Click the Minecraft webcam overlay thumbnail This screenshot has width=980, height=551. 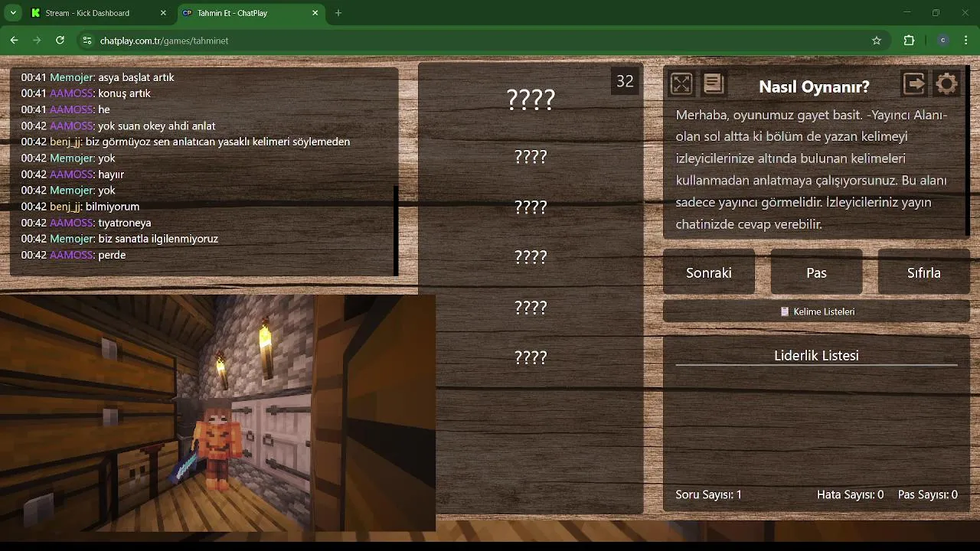tap(217, 413)
